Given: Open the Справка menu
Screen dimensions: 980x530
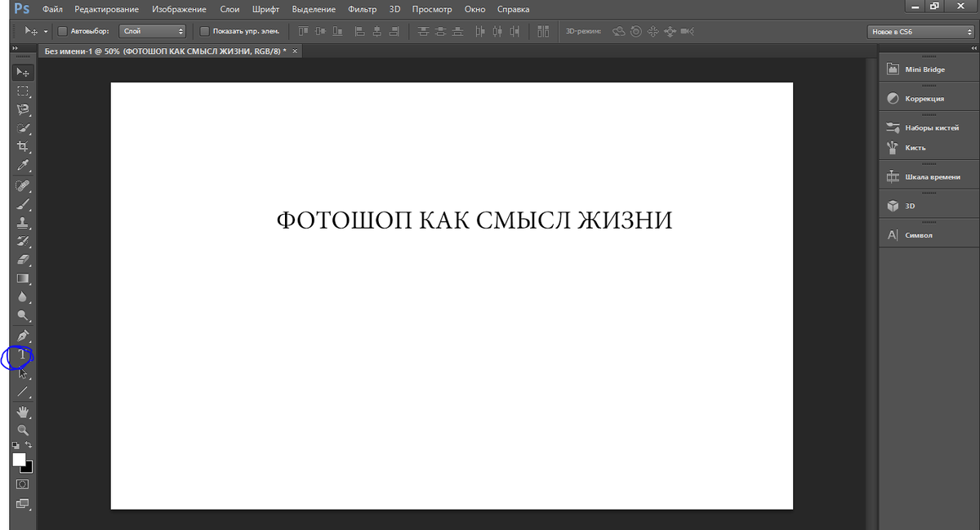Looking at the screenshot, I should coord(512,9).
